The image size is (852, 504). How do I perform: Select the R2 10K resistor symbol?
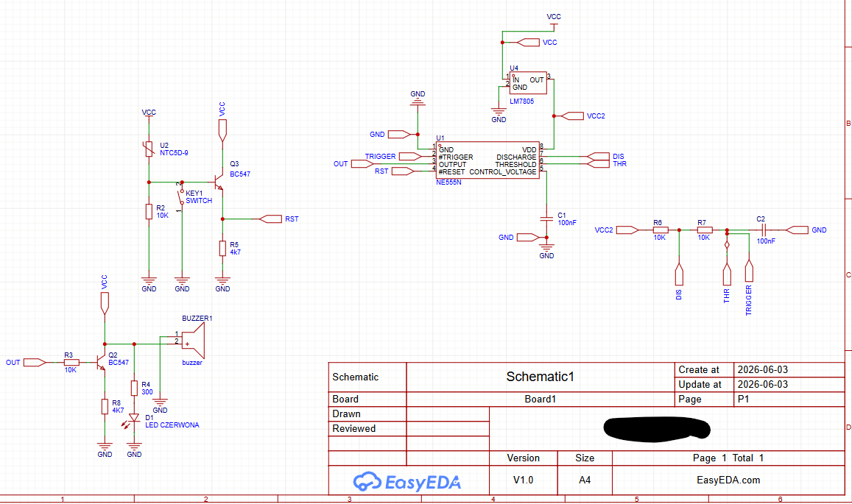tap(149, 212)
